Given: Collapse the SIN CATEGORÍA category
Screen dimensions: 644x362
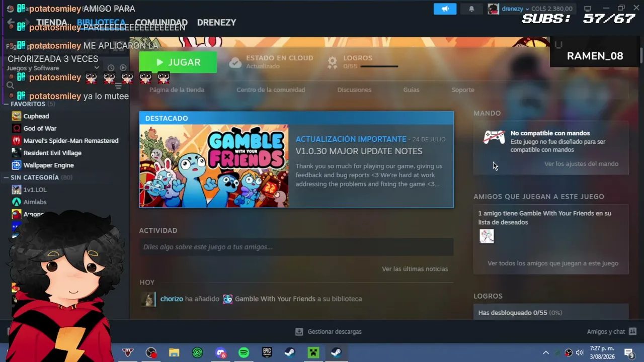Looking at the screenshot, I should click(x=6, y=177).
